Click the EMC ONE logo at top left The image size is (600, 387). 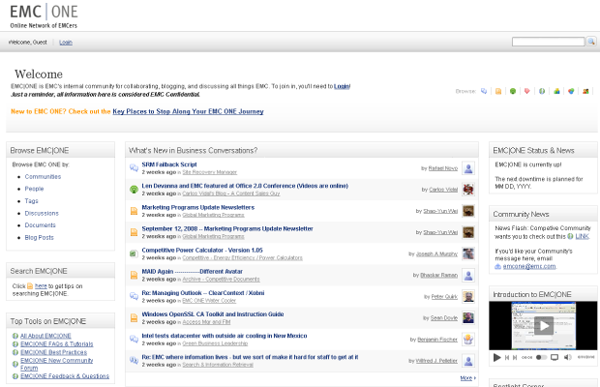coord(44,16)
